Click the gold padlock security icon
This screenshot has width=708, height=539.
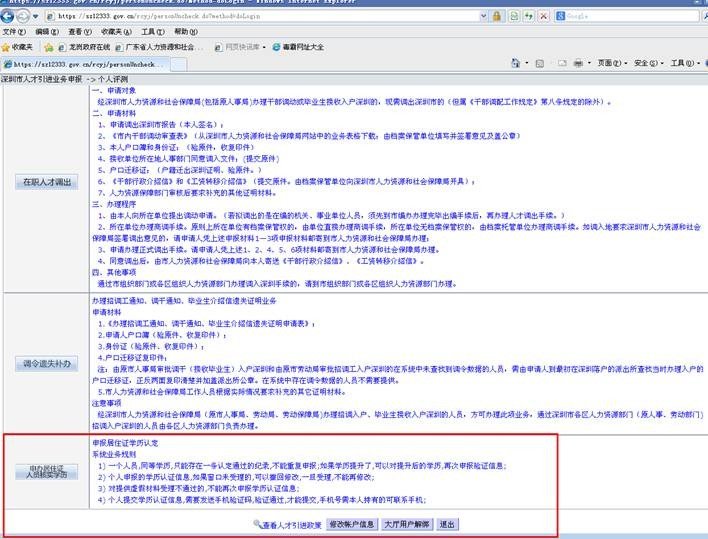coord(497,16)
